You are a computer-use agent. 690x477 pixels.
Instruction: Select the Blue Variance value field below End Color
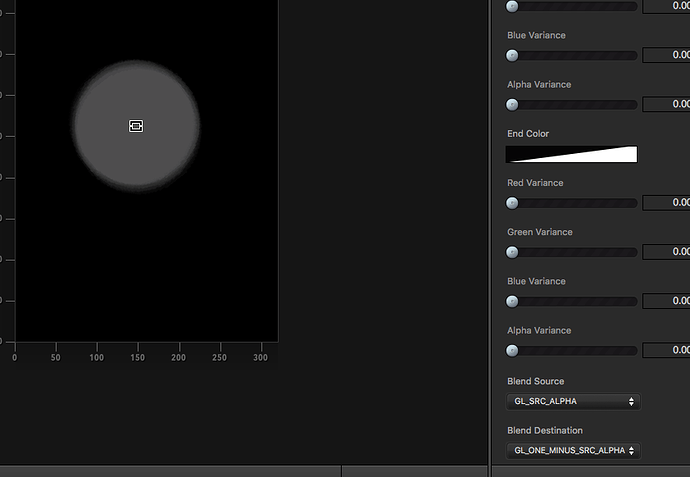pos(666,301)
